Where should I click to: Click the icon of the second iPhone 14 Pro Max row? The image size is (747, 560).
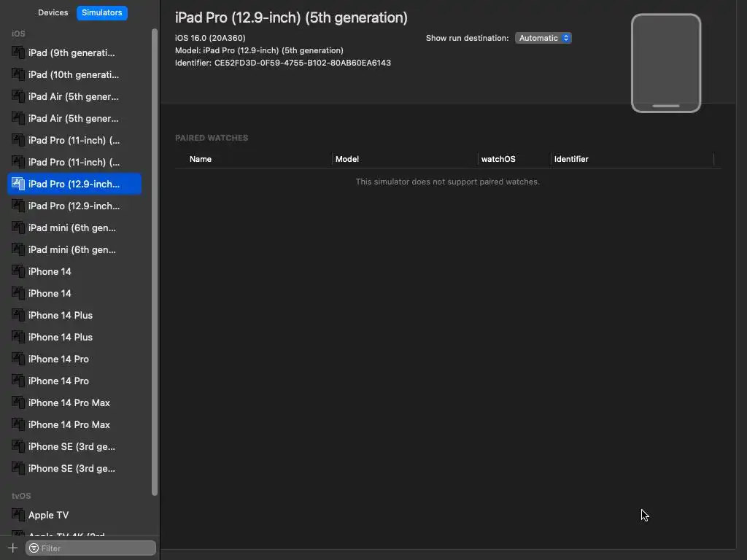[x=18, y=425]
